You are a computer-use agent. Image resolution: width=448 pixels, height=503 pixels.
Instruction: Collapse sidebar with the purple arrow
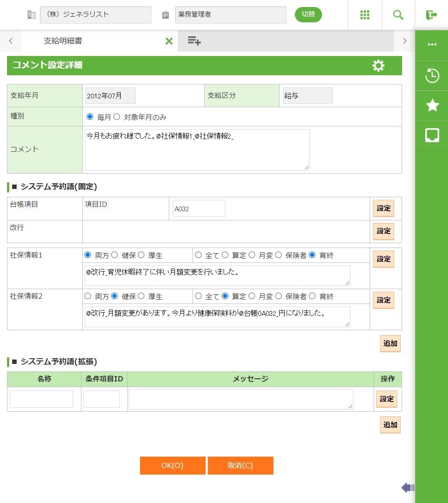[x=408, y=488]
